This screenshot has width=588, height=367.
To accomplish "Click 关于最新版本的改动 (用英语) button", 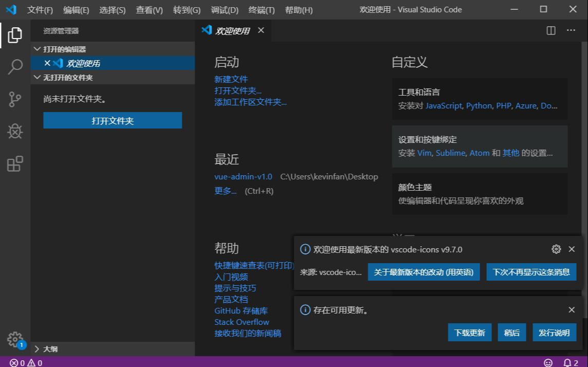I will pos(424,272).
